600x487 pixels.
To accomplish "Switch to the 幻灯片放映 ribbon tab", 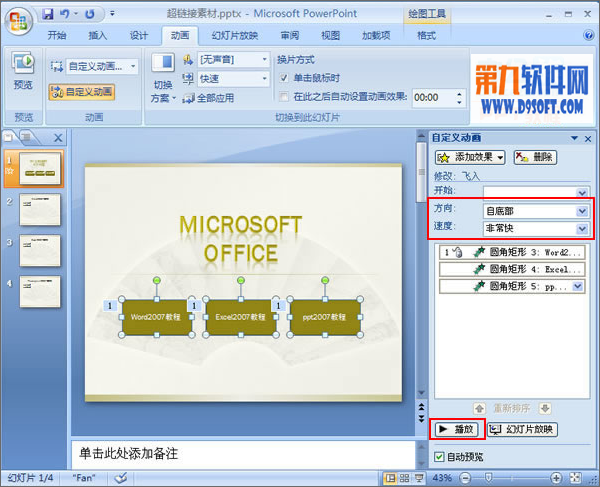I will point(235,36).
